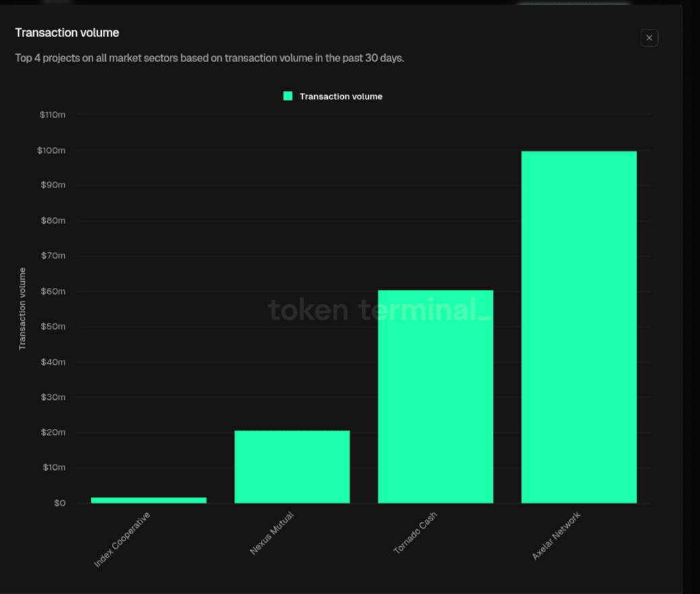Toggle the Transaction volume legend label
The height and width of the screenshot is (594, 700).
pos(341,96)
